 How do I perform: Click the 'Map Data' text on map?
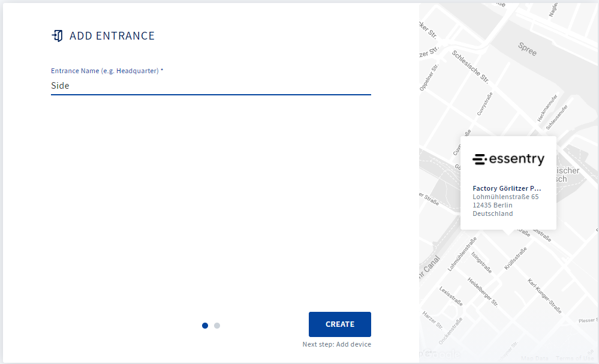click(534, 358)
